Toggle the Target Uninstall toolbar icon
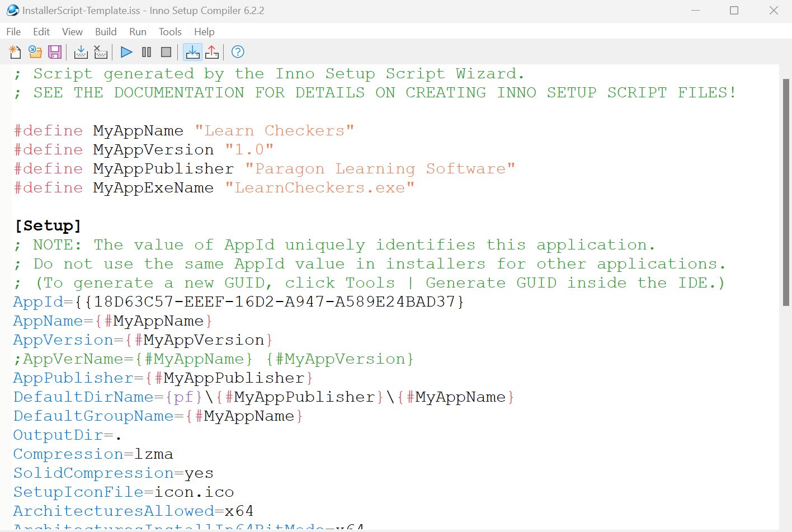The height and width of the screenshot is (532, 792). 212,52
